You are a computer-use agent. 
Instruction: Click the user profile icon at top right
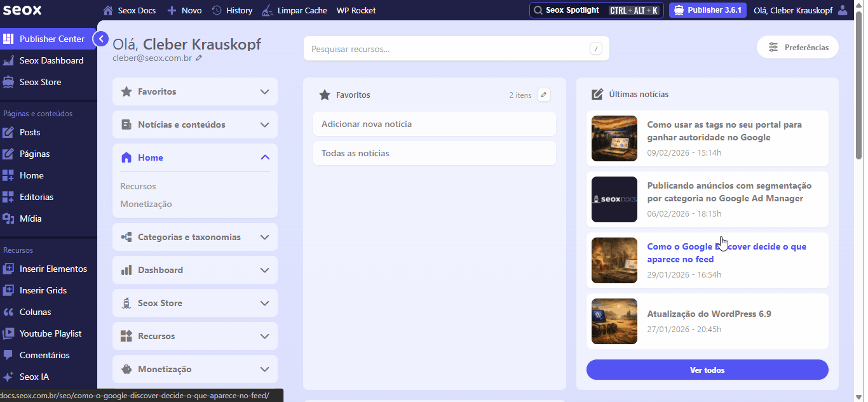843,10
